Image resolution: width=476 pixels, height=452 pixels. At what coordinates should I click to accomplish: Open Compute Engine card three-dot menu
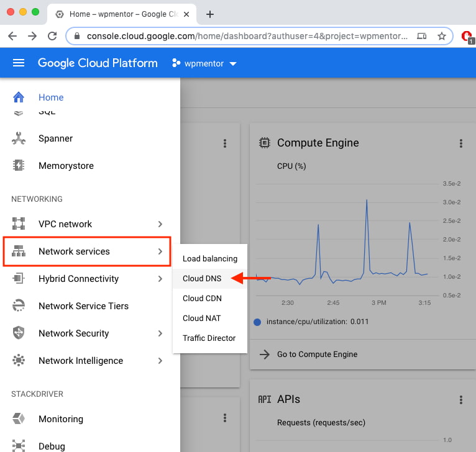(461, 143)
